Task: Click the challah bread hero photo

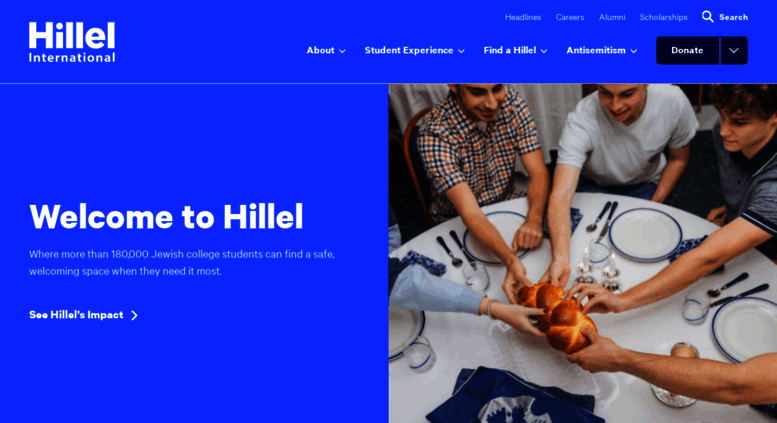Action: coord(583,253)
